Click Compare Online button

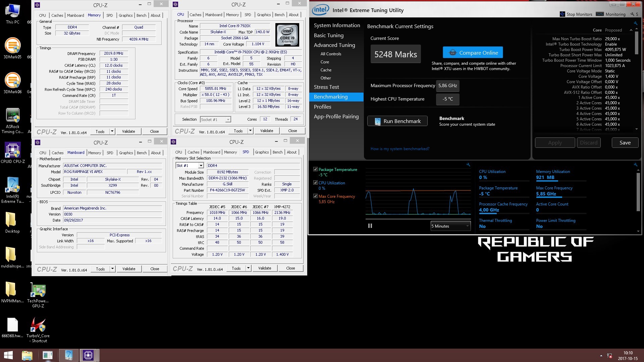click(473, 53)
